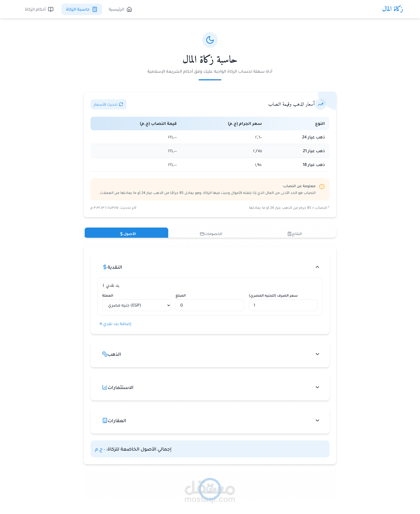The image size is (420, 514).
Task: Expand the الاستثمارات section
Action: (317, 387)
